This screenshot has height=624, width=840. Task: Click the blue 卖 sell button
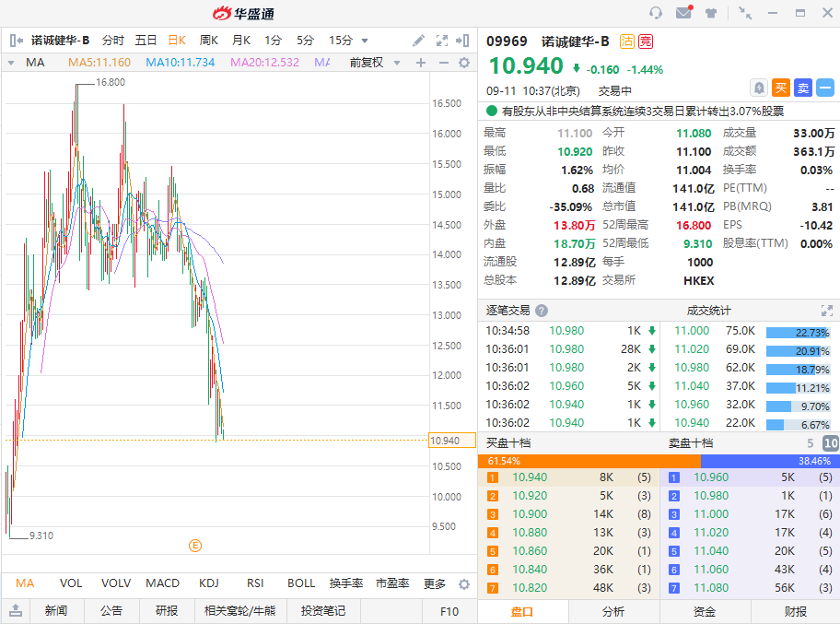(803, 88)
